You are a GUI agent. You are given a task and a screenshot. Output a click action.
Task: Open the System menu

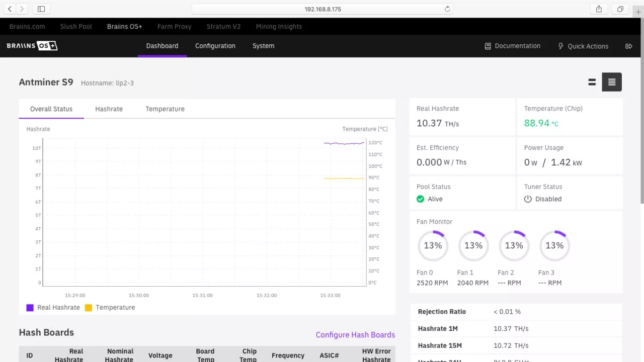(x=263, y=46)
